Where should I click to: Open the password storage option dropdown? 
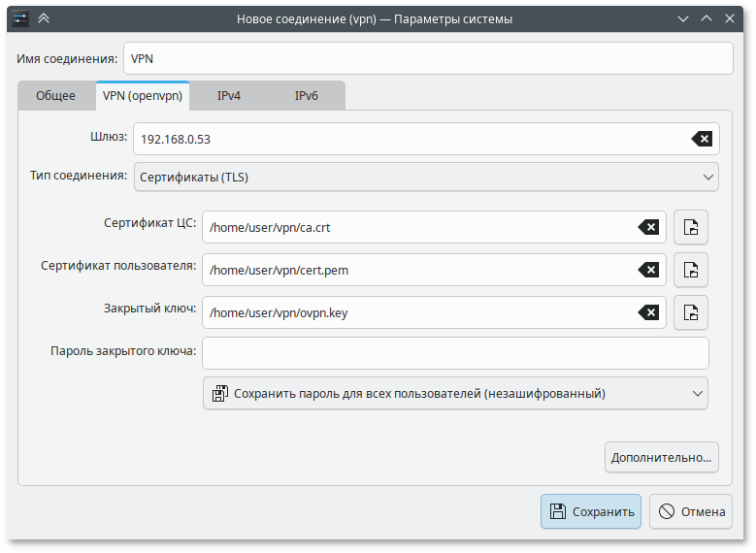(454, 393)
